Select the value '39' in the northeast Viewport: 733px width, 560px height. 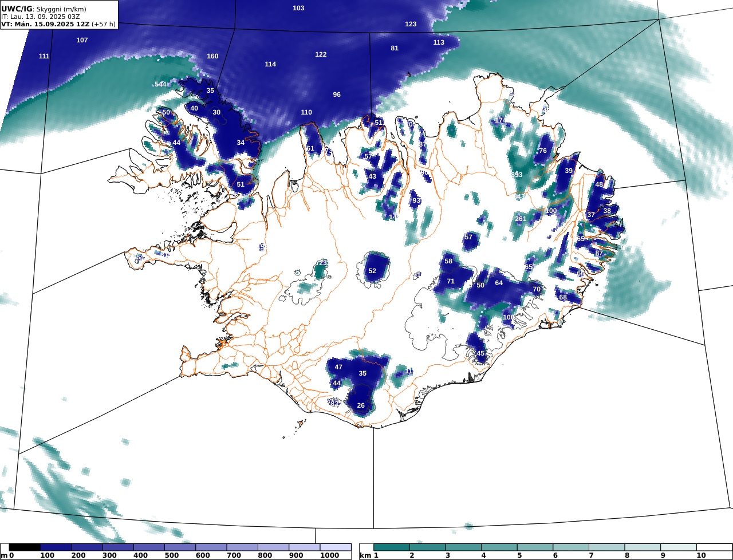[569, 171]
